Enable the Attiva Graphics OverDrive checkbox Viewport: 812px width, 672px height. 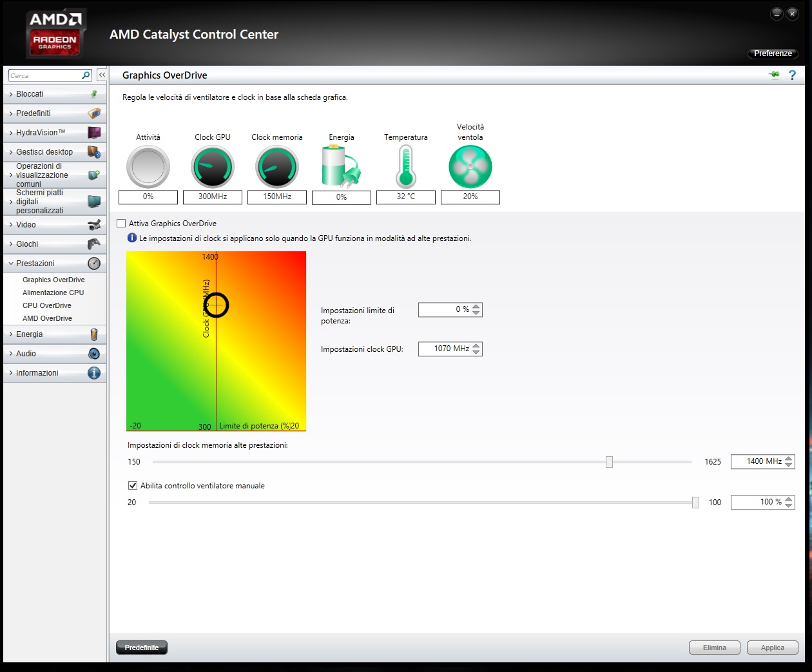[x=121, y=224]
